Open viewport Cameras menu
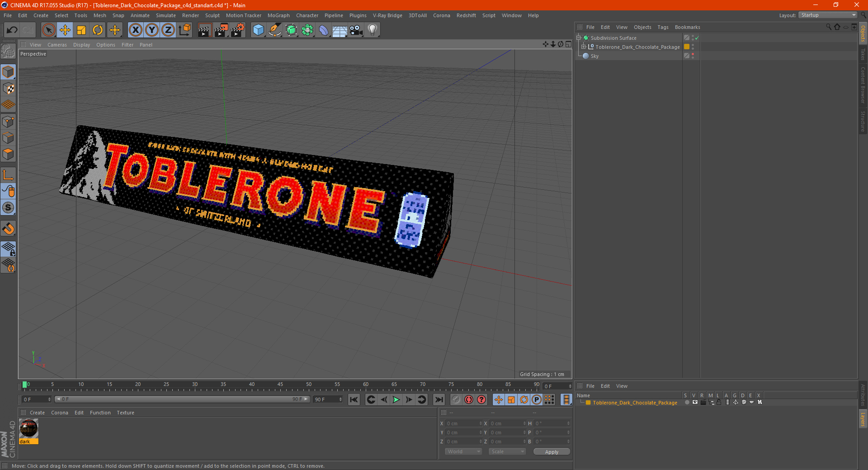868x470 pixels. click(57, 45)
